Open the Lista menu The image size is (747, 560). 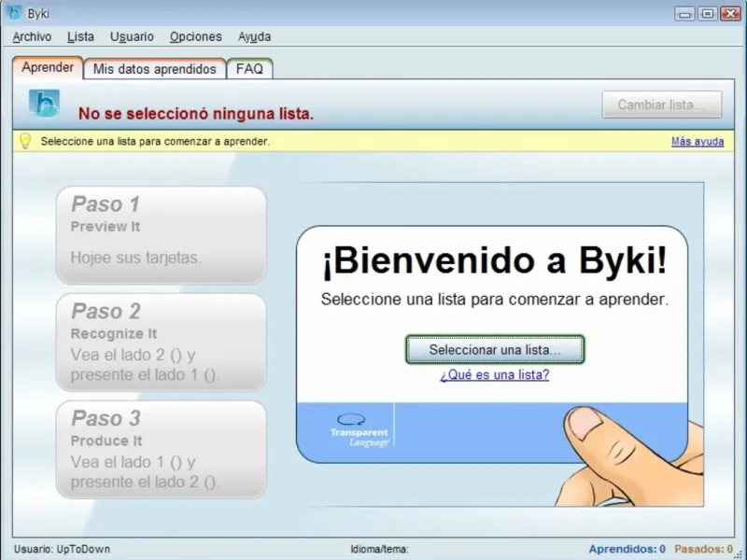pyautogui.click(x=80, y=36)
